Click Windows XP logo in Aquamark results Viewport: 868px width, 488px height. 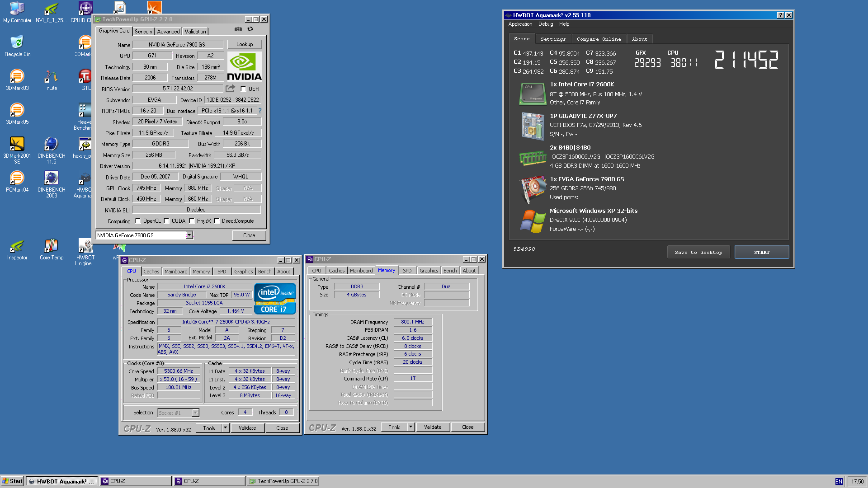(x=533, y=221)
